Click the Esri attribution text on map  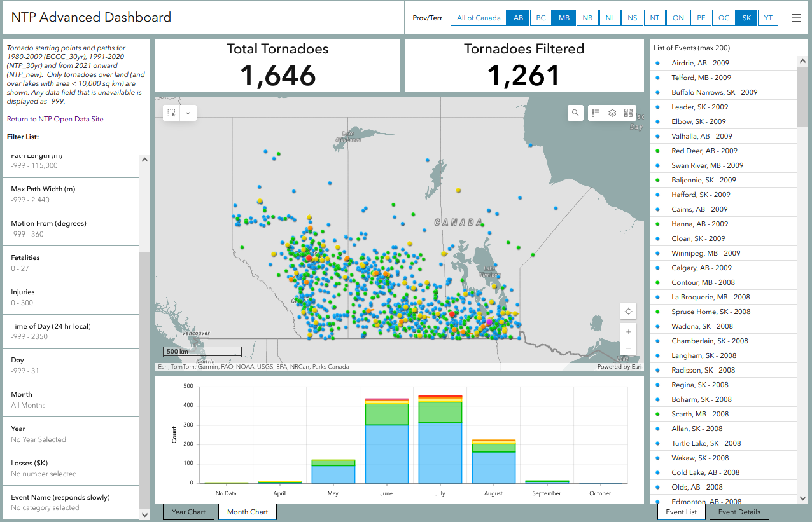click(x=253, y=367)
